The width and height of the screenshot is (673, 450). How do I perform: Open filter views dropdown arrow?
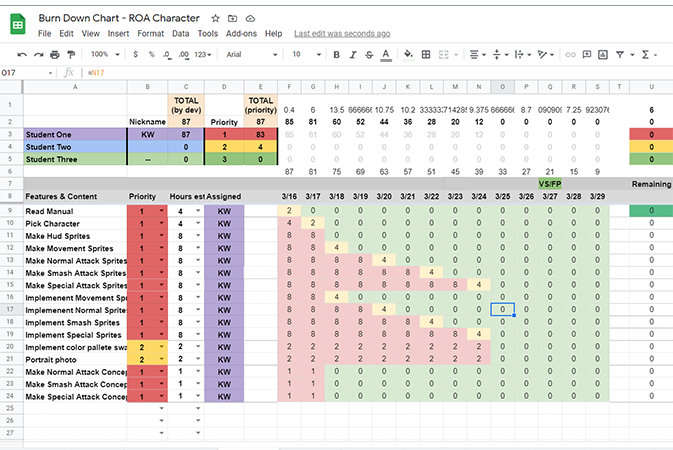pyautogui.click(x=632, y=55)
